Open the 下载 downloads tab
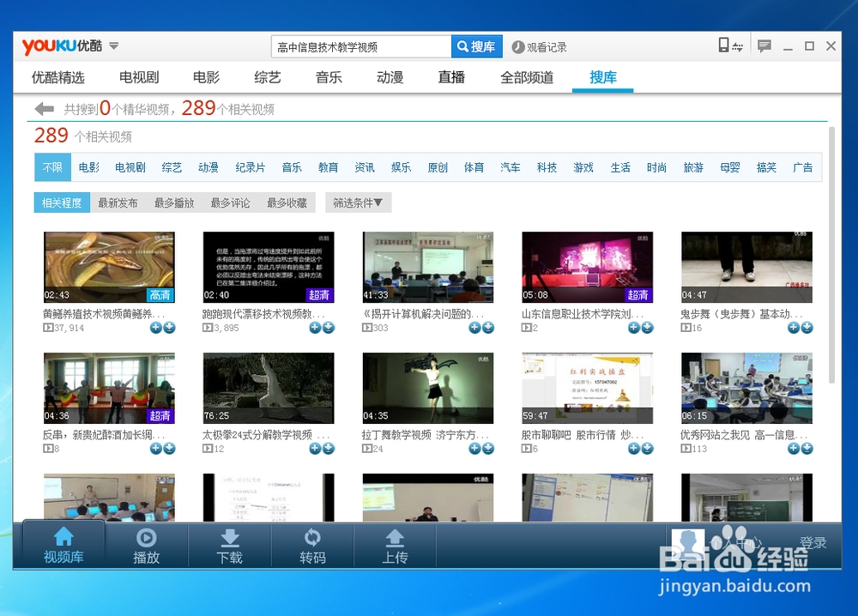 229,545
